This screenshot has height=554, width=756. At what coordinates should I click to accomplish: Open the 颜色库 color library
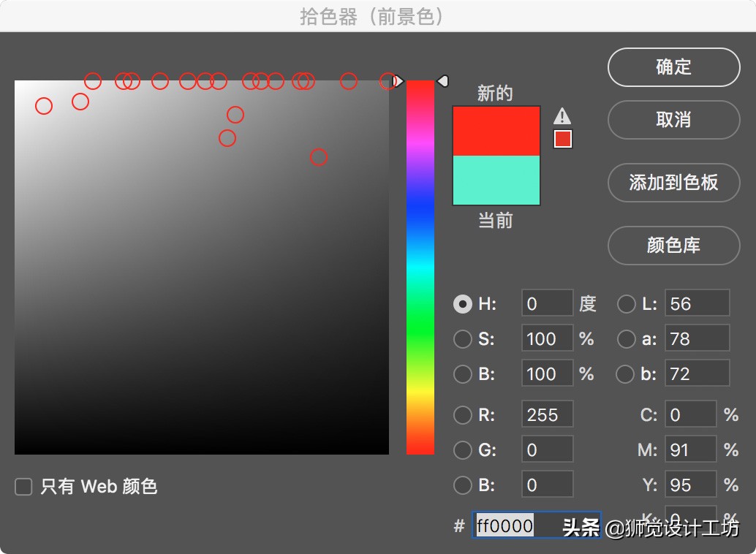pos(673,246)
